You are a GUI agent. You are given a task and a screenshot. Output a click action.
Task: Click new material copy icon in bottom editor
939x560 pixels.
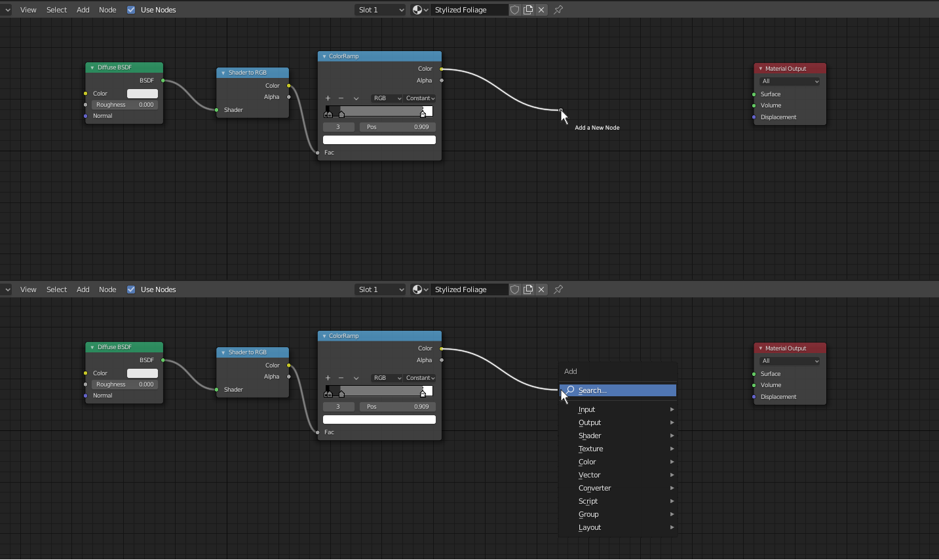tap(528, 289)
